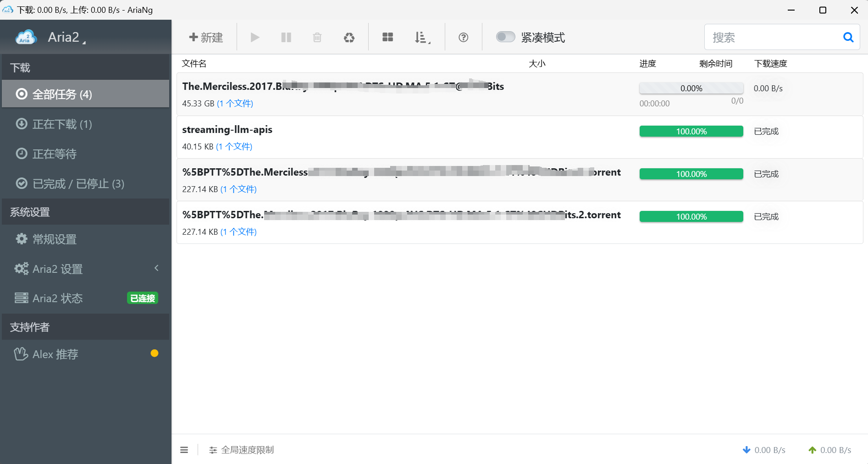Click the search magnifier icon
Screen dimensions: 868x464
848,37
